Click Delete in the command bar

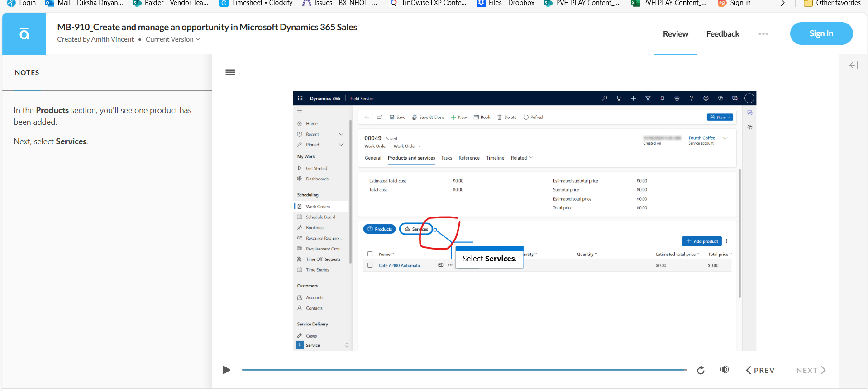click(507, 117)
